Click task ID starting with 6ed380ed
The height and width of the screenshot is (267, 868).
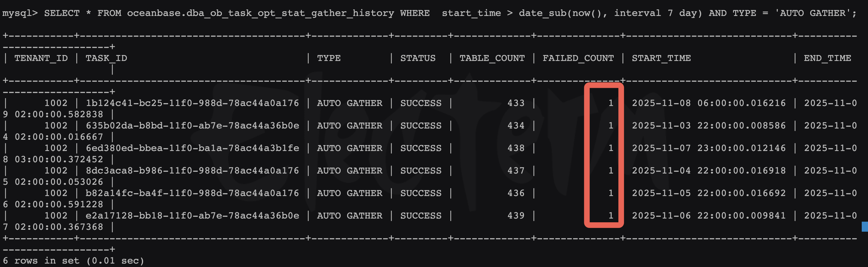[x=192, y=148]
